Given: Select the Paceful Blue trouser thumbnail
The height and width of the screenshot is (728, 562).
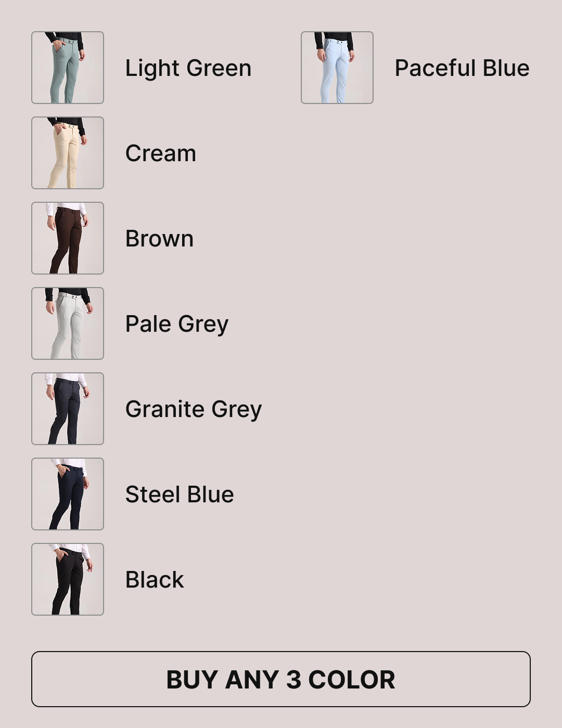Looking at the screenshot, I should 337,68.
